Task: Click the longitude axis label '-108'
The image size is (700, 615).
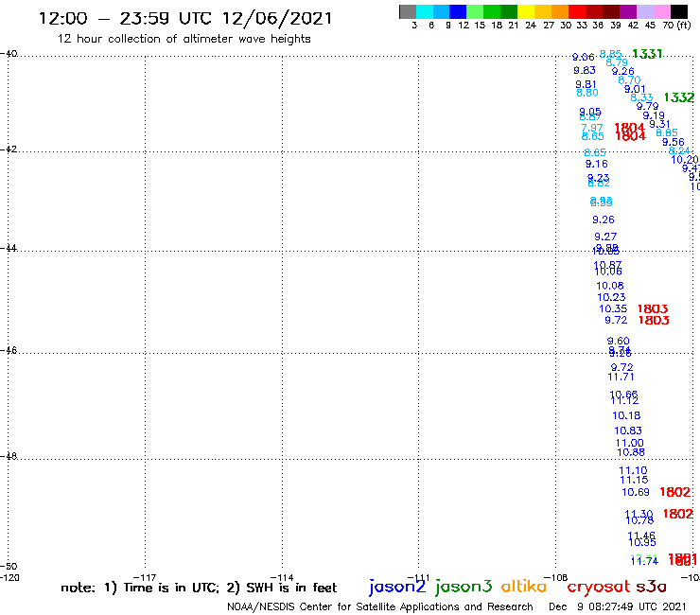Action: [556, 577]
